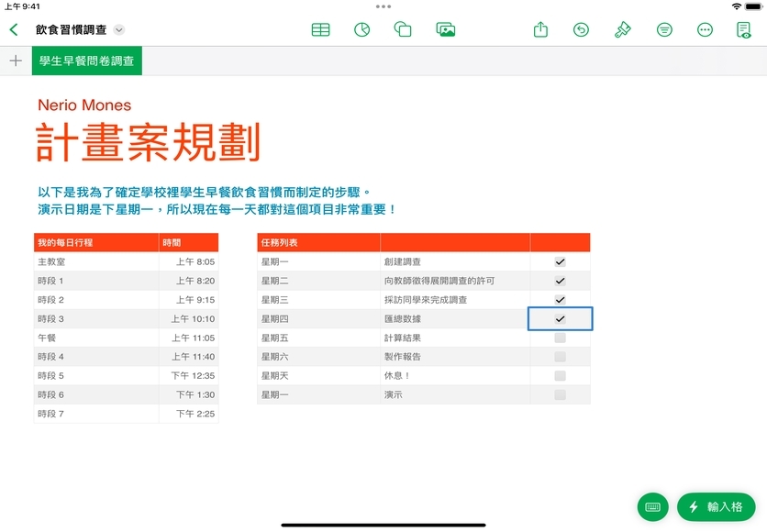Expand the 飲食習慣調查 title dropdown
The image size is (767, 532).
(x=118, y=30)
